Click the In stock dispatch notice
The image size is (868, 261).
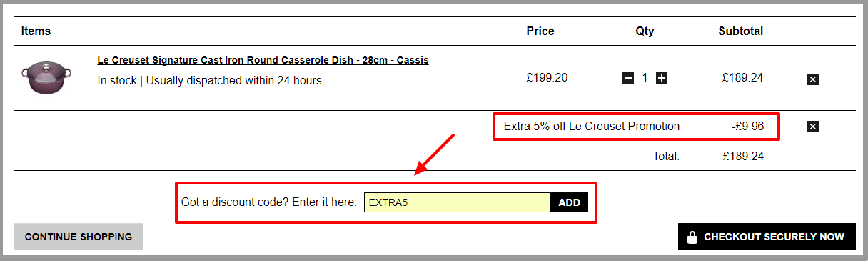coord(209,81)
